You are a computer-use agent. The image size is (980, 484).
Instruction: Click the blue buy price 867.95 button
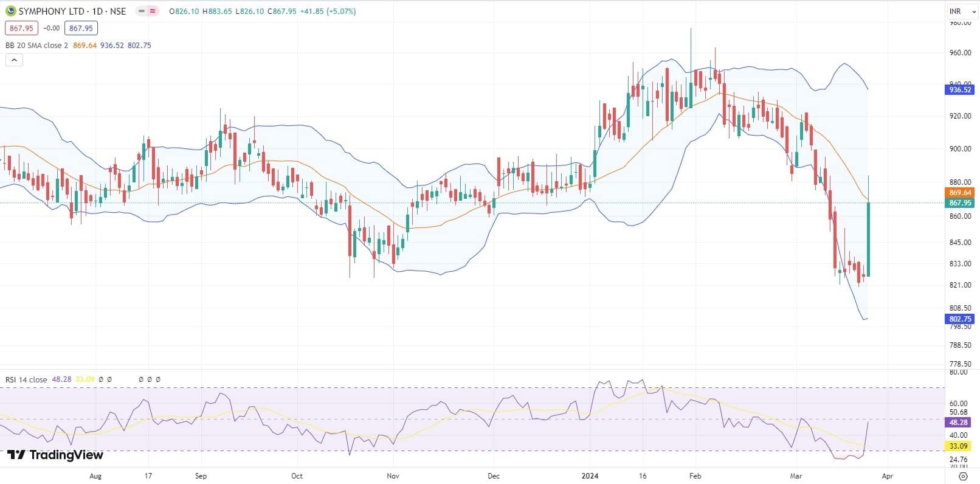pos(81,28)
